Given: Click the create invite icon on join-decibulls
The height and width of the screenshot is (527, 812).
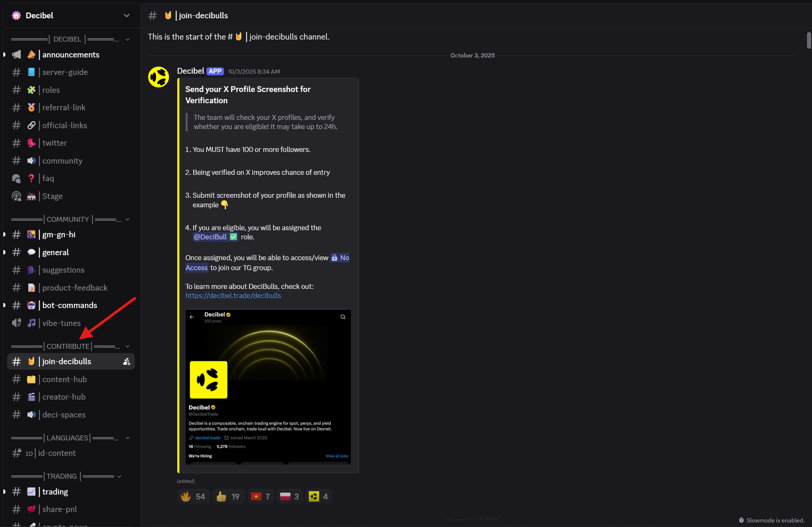Looking at the screenshot, I should 127,362.
